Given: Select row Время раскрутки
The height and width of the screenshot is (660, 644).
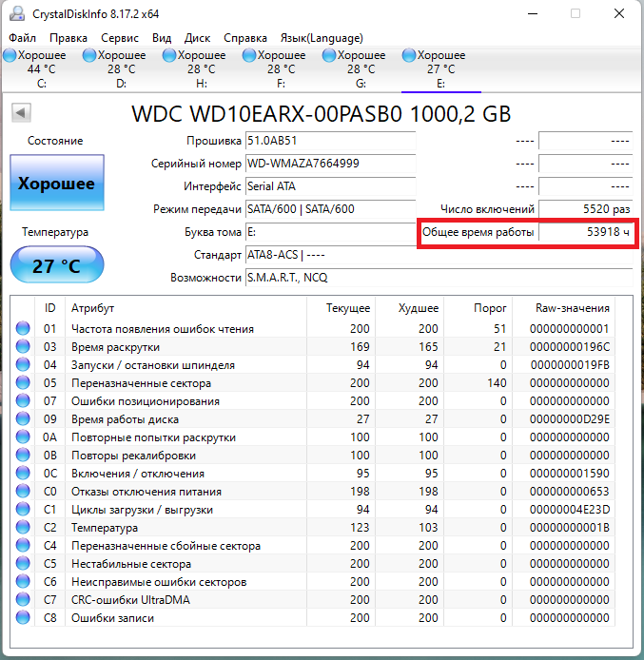Looking at the screenshot, I should (313, 346).
